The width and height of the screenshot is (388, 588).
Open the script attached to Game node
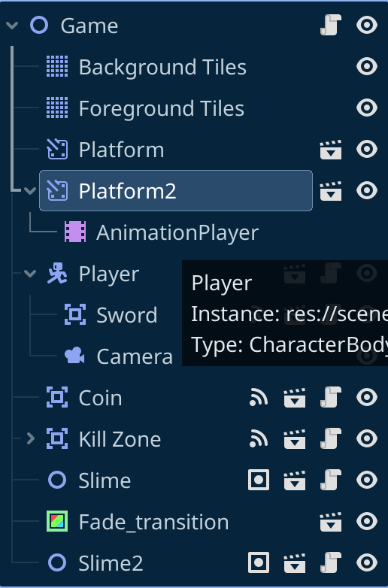331,25
